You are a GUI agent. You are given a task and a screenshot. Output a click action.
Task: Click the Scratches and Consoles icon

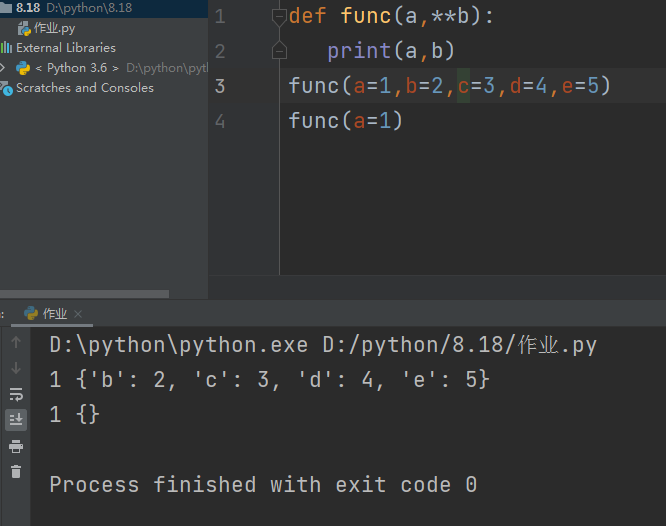[7, 88]
